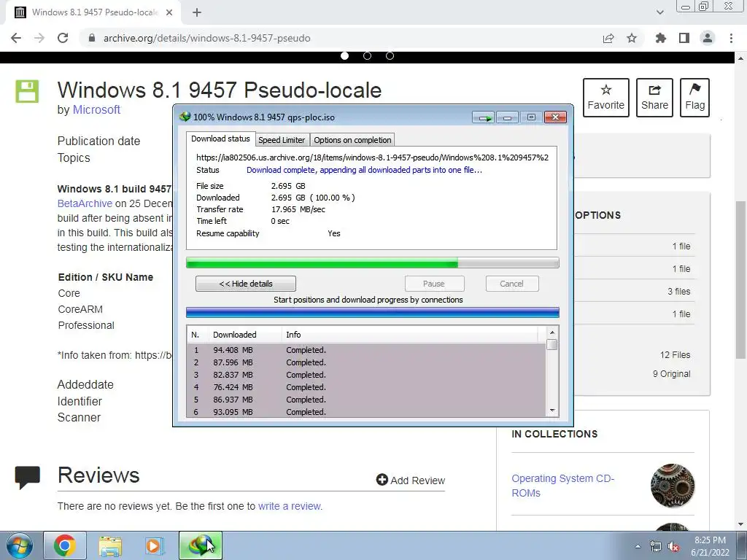Open the Chrome profile avatar

(708, 38)
